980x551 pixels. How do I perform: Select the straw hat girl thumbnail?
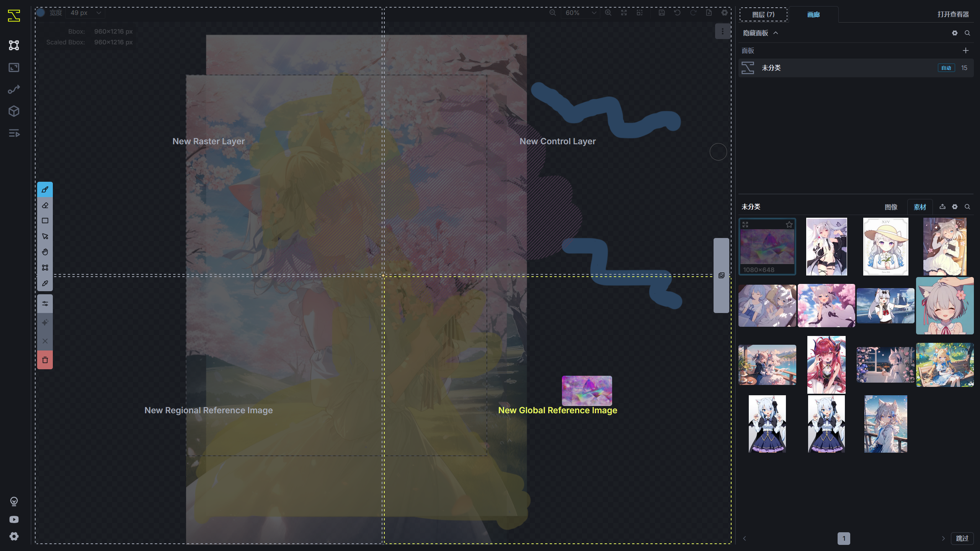click(885, 247)
